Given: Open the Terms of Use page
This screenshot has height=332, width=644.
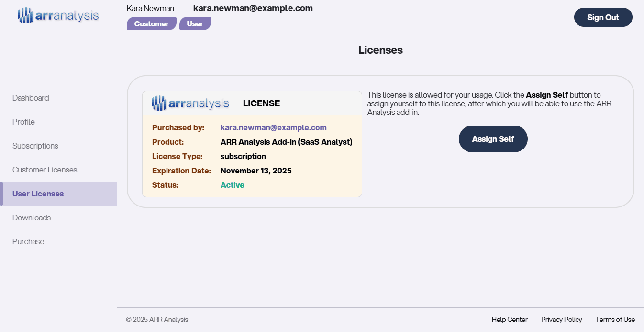Looking at the screenshot, I should (615, 319).
